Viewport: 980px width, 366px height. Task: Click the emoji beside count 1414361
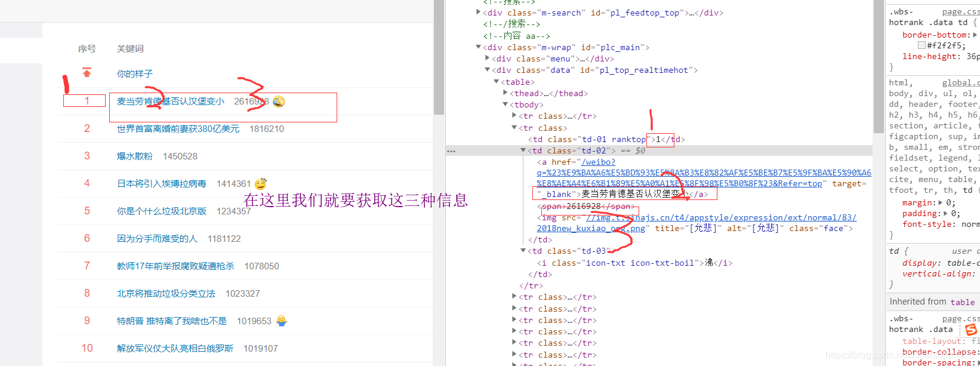[x=261, y=183]
